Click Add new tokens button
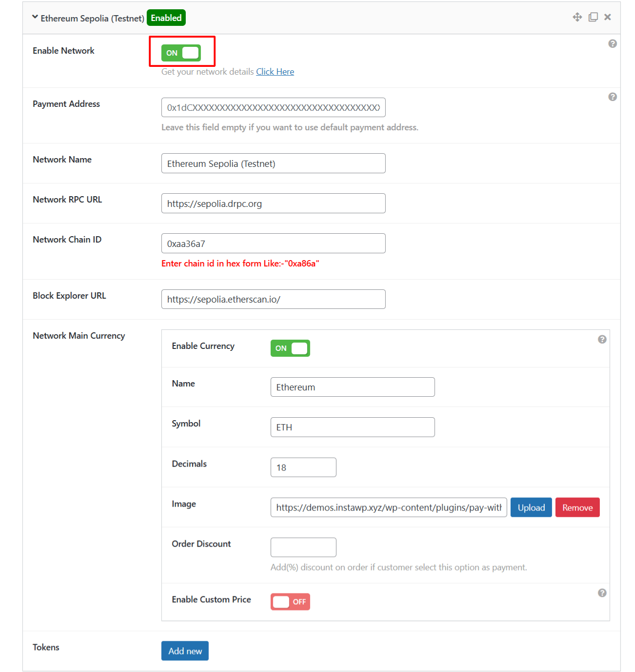The width and height of the screenshot is (635, 672). [x=185, y=651]
